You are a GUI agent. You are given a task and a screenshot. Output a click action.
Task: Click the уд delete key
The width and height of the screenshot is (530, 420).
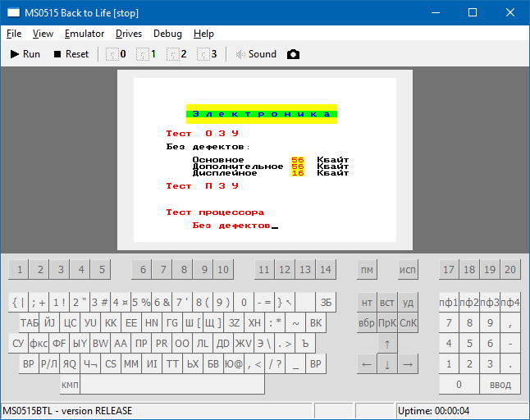click(x=408, y=302)
